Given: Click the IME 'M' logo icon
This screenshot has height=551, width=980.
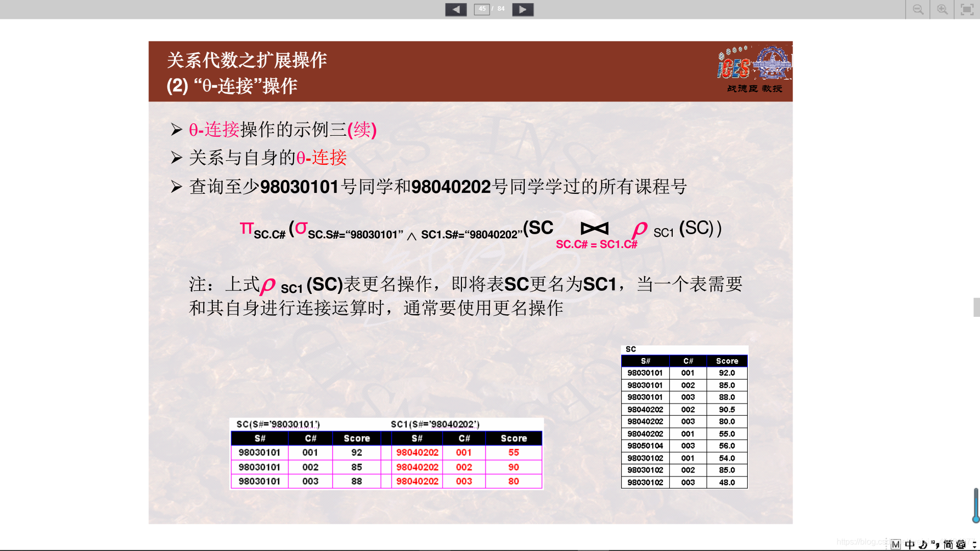Looking at the screenshot, I should click(896, 544).
